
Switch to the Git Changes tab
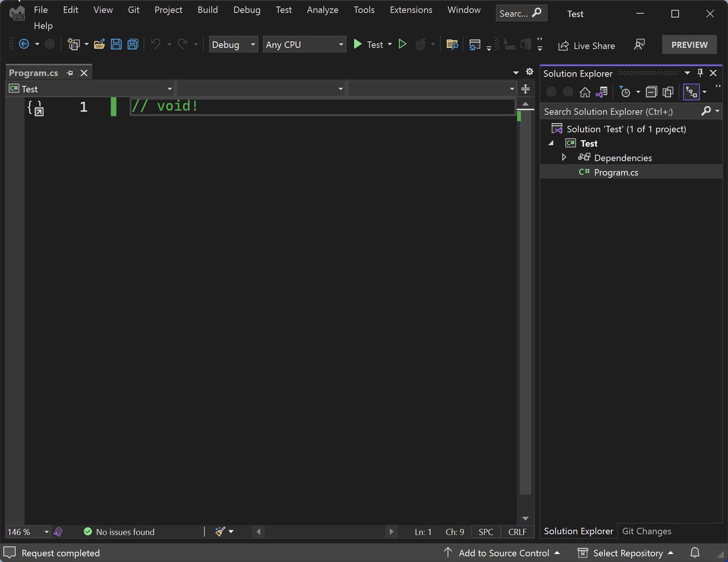[x=647, y=531]
